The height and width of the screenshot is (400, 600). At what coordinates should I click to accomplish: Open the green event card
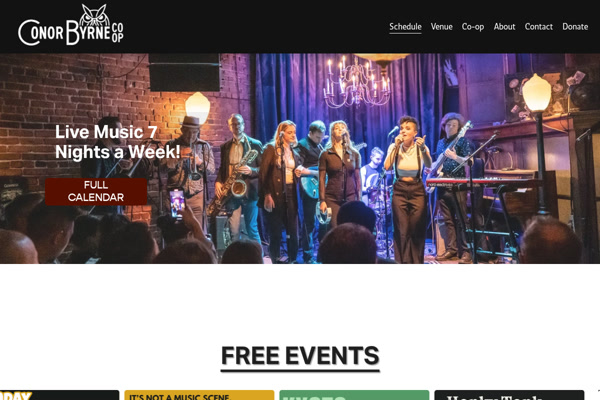(354, 395)
